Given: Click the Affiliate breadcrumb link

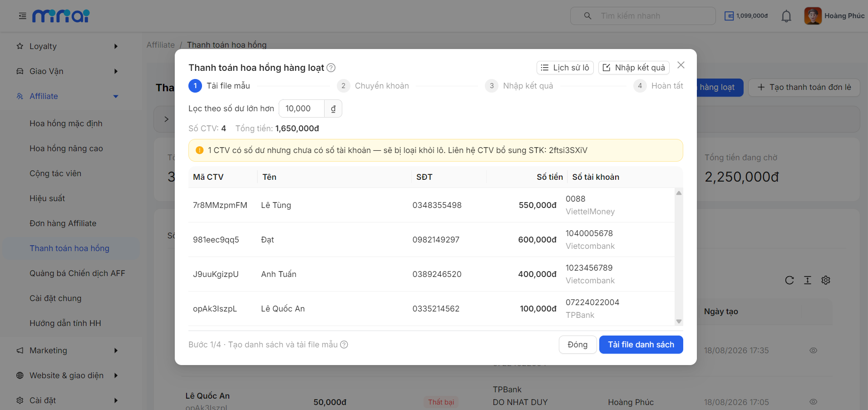Looking at the screenshot, I should click(x=161, y=45).
